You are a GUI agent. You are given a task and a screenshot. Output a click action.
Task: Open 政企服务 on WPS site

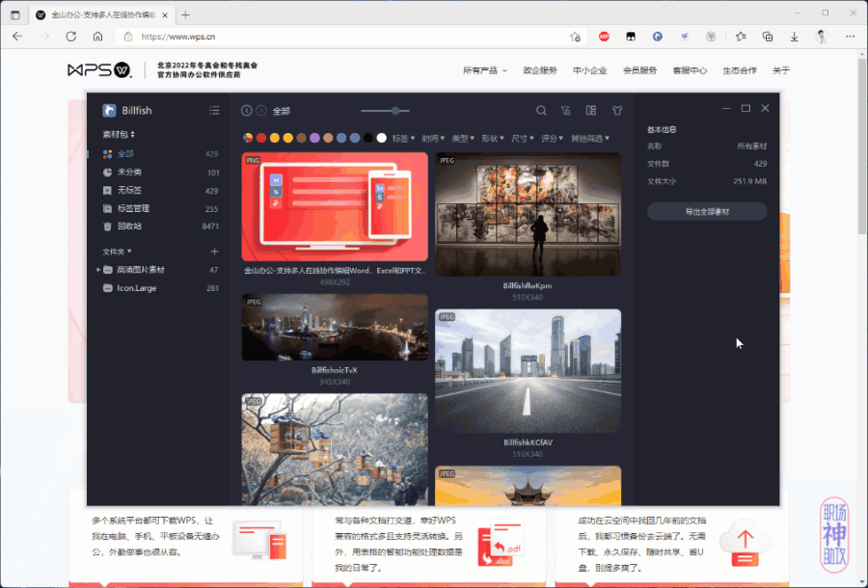click(540, 70)
